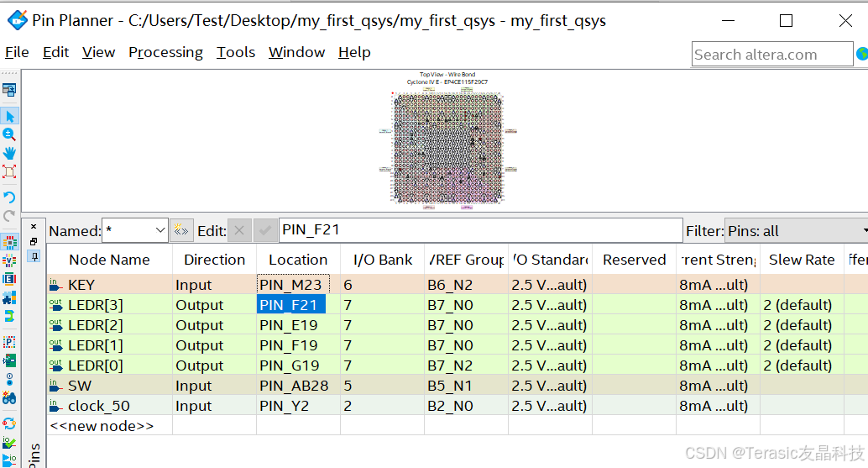868x468 pixels.
Task: Click the Pin Planner app icon in title bar
Action: pos(17,20)
